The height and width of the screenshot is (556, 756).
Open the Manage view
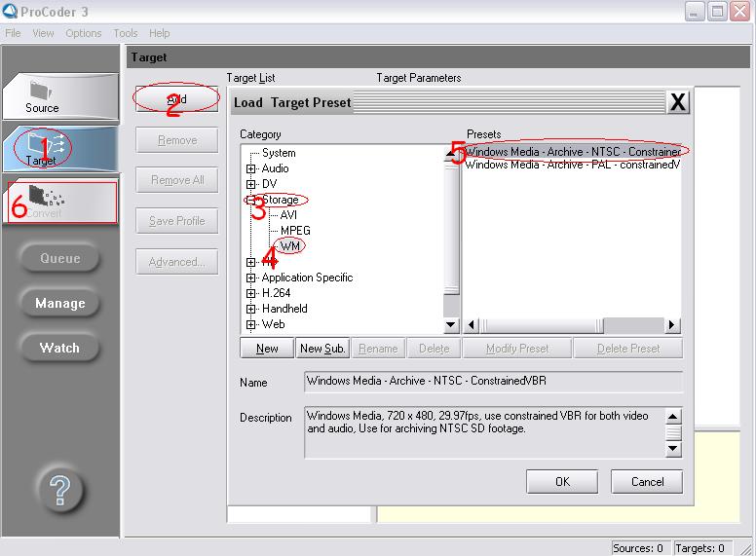coord(60,303)
